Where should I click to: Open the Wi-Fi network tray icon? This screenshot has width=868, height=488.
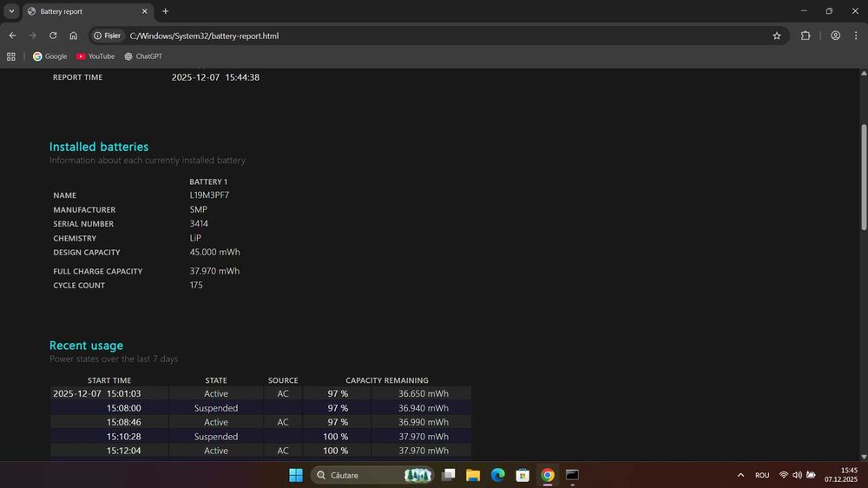pyautogui.click(x=783, y=475)
